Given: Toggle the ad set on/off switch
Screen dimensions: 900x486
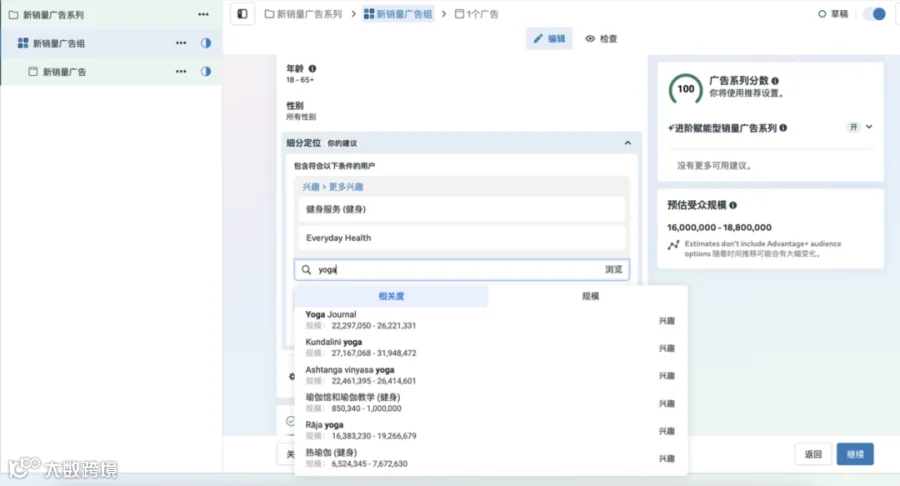Looking at the screenshot, I should [x=874, y=14].
